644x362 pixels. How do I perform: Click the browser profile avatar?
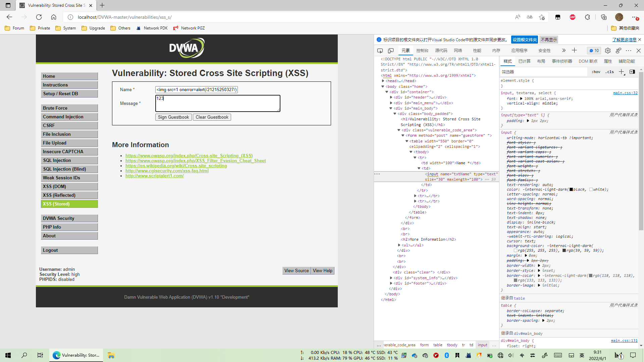coord(619,17)
